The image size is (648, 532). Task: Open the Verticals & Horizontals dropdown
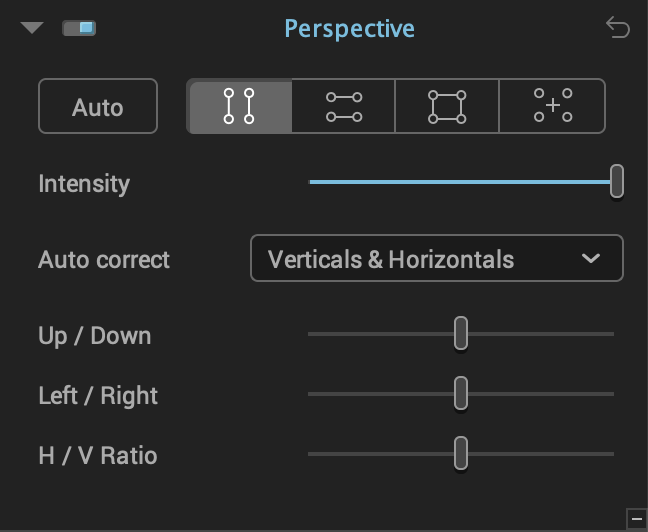(x=436, y=258)
